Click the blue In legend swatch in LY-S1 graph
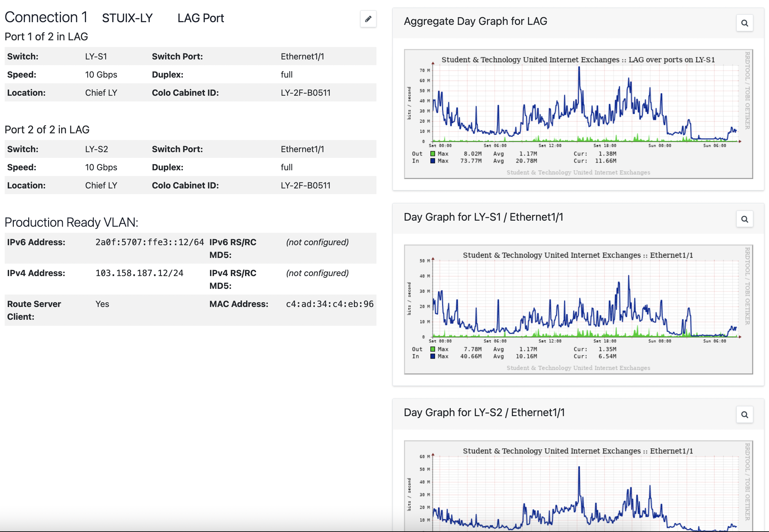The height and width of the screenshot is (532, 769). click(433, 356)
